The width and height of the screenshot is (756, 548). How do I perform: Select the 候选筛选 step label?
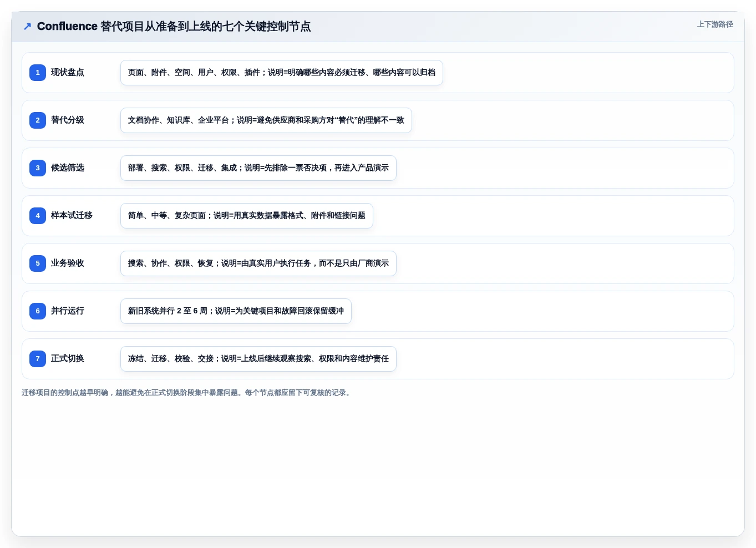[x=68, y=168]
